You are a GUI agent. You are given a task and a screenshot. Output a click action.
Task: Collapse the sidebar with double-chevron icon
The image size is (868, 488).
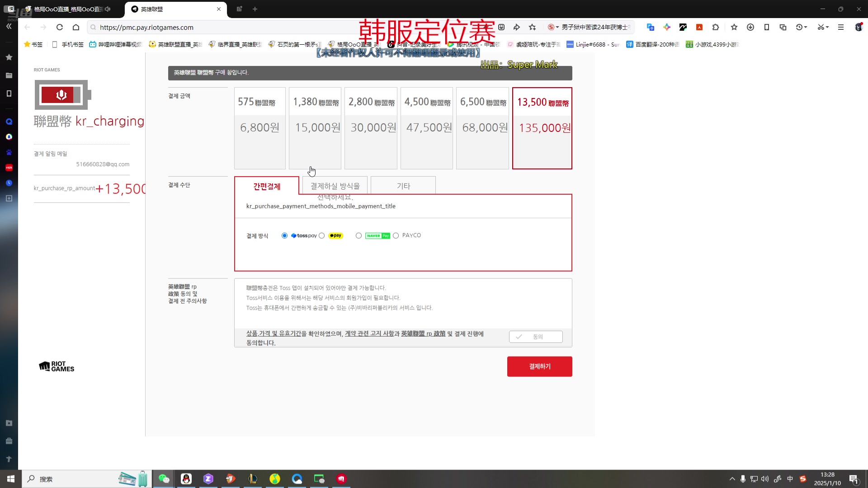(9, 26)
